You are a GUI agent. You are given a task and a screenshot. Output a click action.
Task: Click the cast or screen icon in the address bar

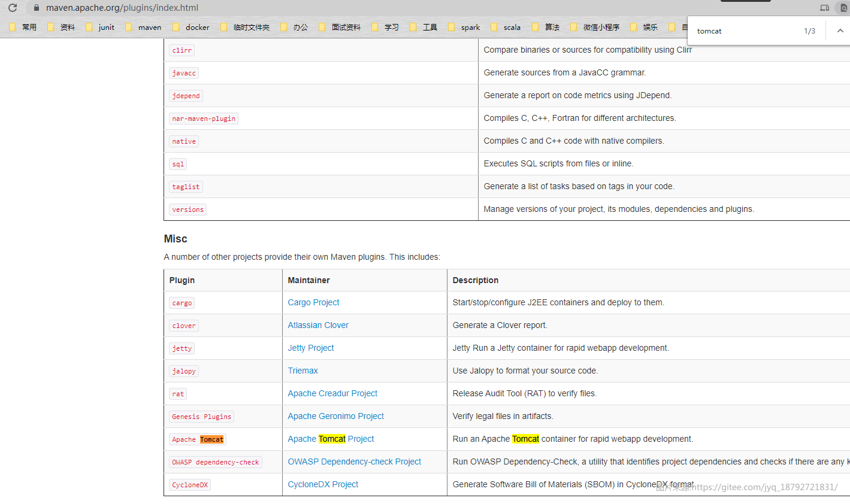(x=824, y=8)
